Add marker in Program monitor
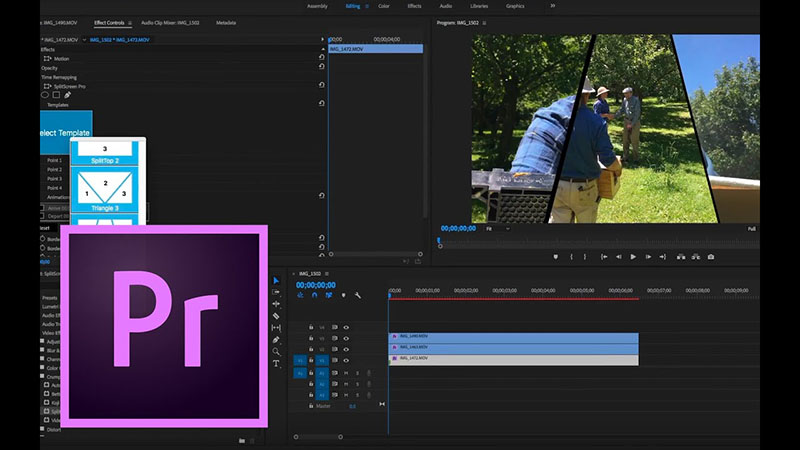The image size is (800, 450). pos(556,257)
